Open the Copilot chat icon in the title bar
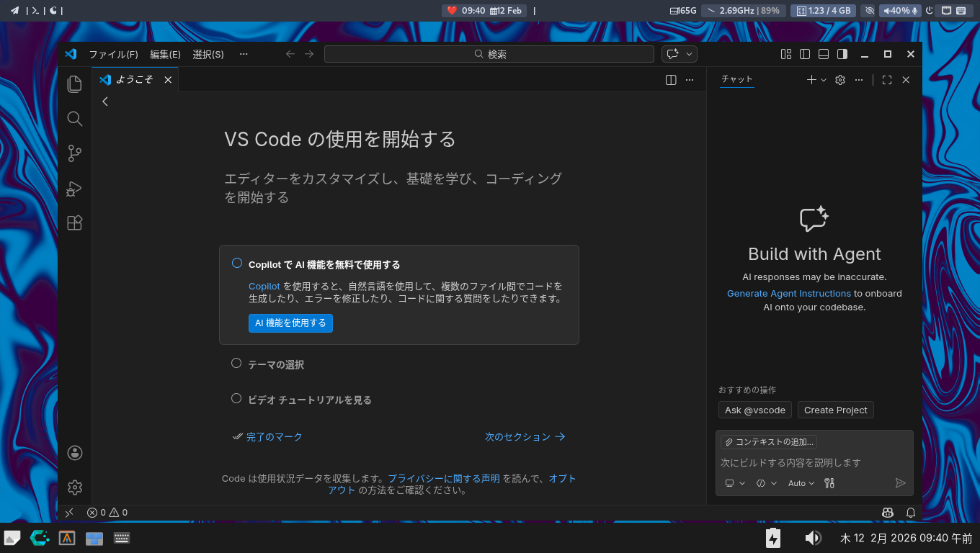The image size is (980, 553). [x=673, y=54]
